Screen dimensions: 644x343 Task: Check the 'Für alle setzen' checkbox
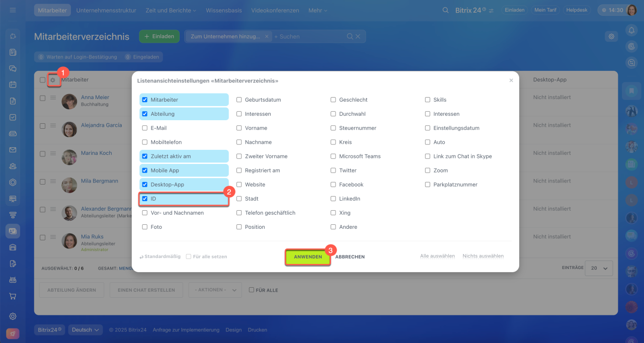189,256
